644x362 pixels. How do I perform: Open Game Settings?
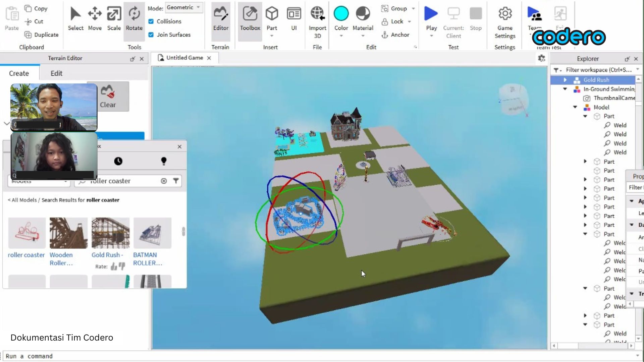point(505,22)
